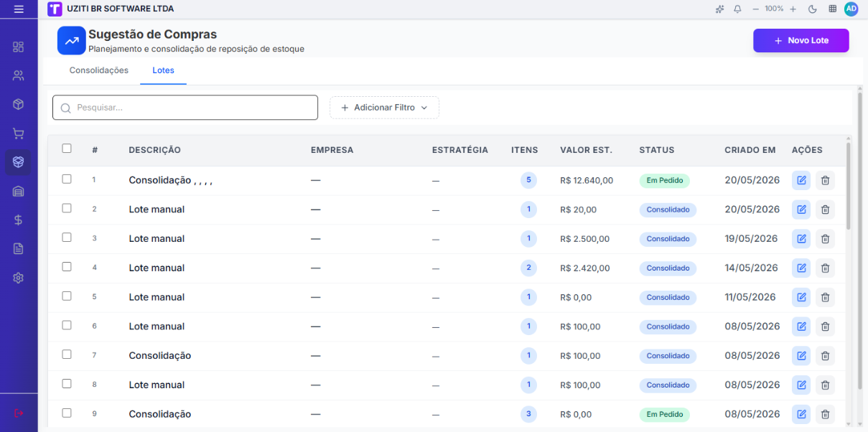Click the Em Pedido badge in row 1
The height and width of the screenshot is (432, 868).
[664, 180]
